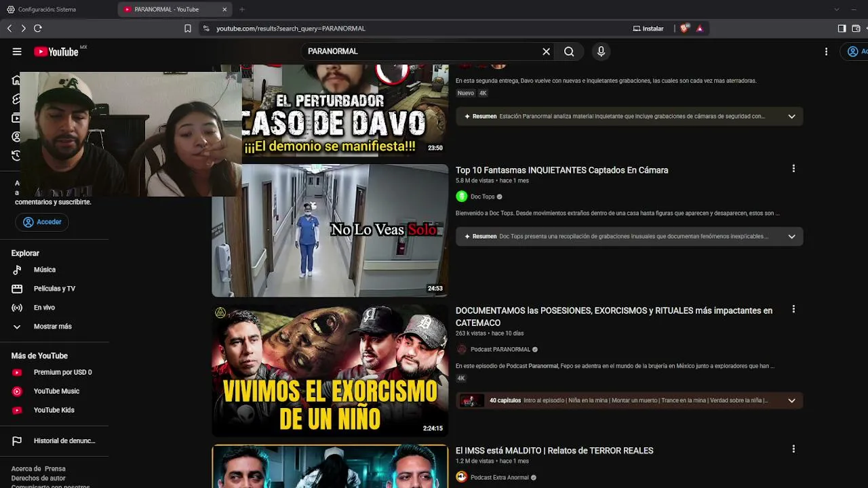Switch to the Configuración: Sistema tab

pos(47,9)
